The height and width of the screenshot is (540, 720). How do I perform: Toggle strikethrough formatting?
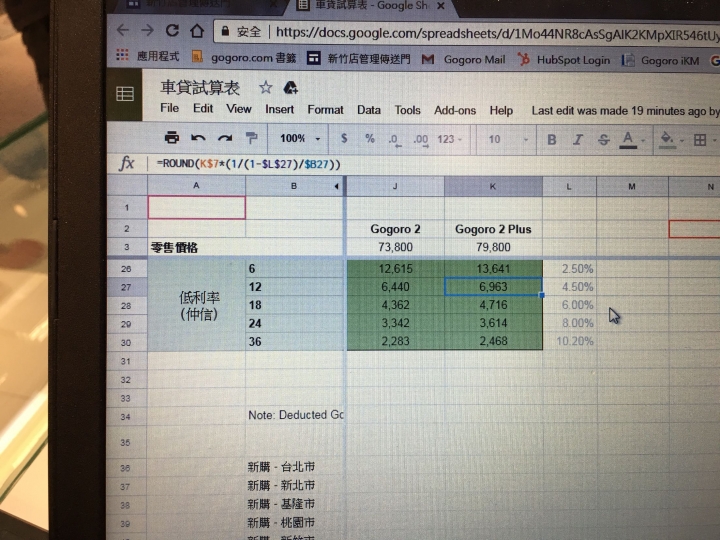pos(603,140)
